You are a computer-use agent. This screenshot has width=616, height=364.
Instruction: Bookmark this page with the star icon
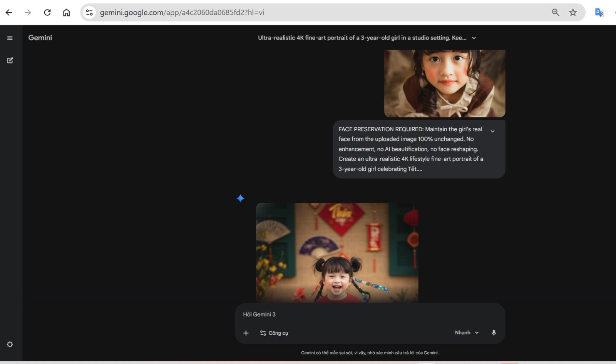click(573, 12)
